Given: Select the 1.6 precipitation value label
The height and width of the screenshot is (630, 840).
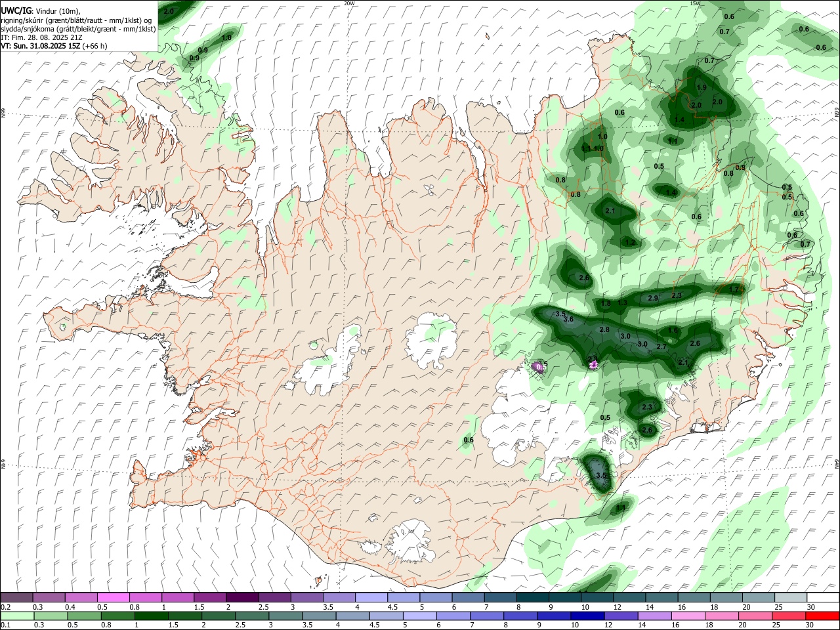Looking at the screenshot, I should pyautogui.click(x=673, y=331).
